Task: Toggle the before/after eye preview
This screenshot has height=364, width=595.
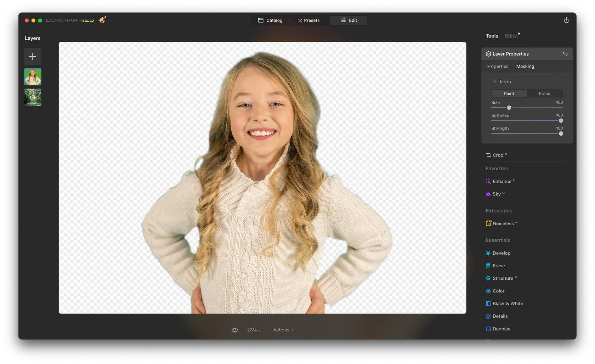Action: click(x=234, y=330)
